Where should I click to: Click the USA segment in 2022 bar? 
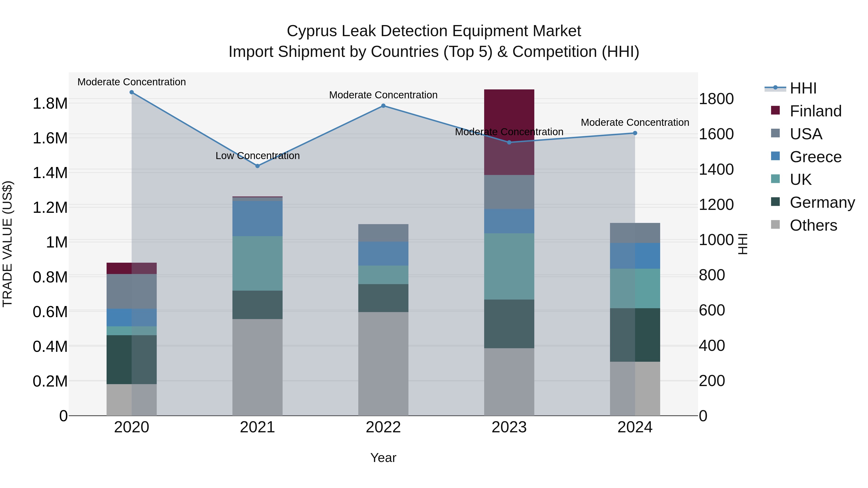383,233
